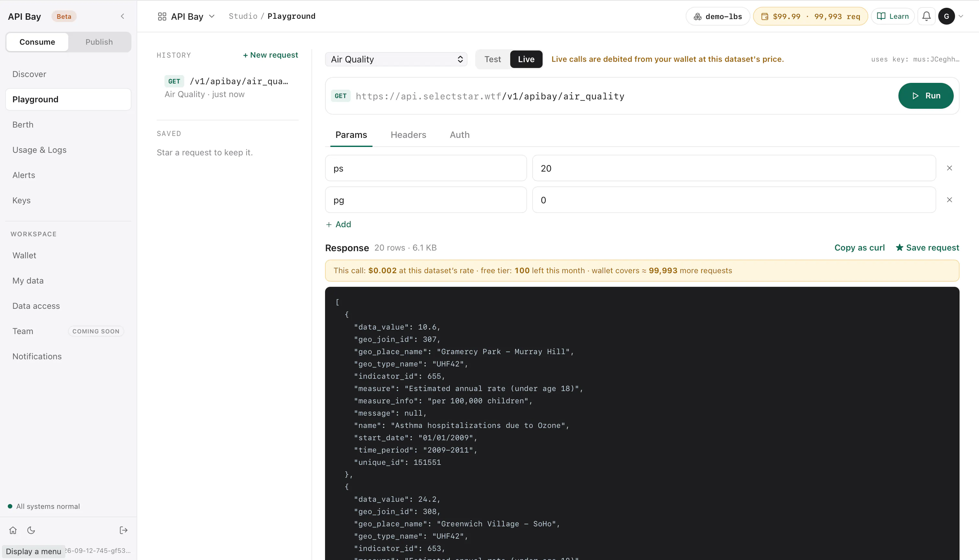The width and height of the screenshot is (979, 560).
Task: Click the pg value field containing 0
Action: pyautogui.click(x=734, y=200)
